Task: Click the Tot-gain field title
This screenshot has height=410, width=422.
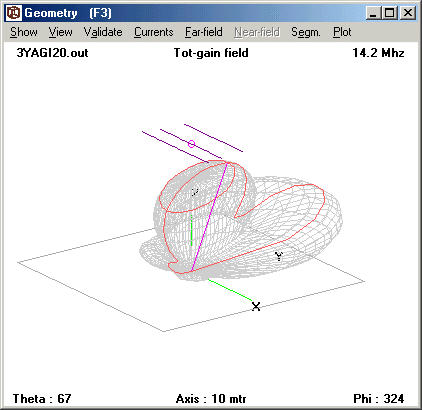Action: [x=211, y=53]
